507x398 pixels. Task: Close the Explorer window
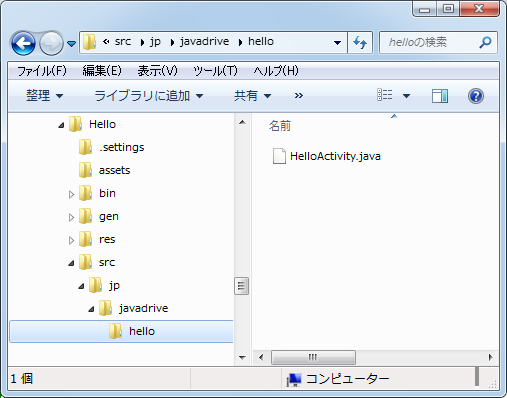click(479, 9)
